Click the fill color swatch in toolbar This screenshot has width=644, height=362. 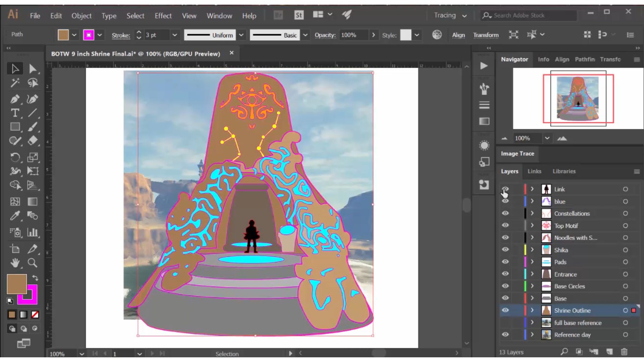tap(64, 35)
